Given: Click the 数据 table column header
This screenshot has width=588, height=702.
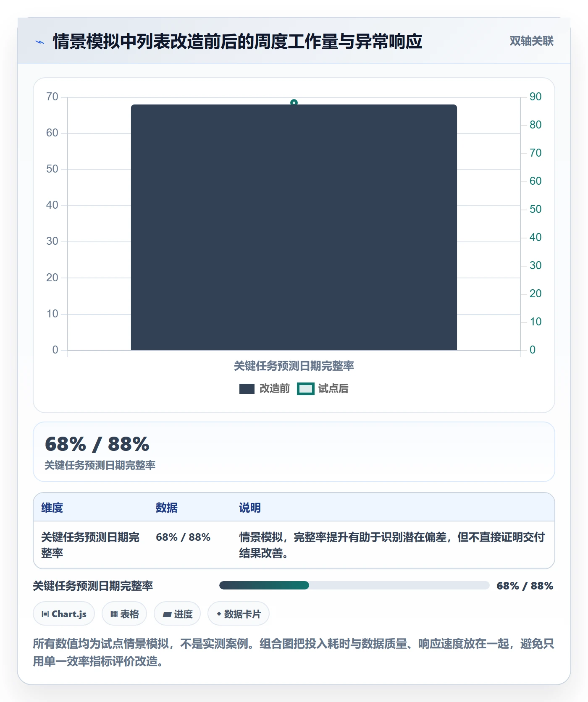Looking at the screenshot, I should pos(167,508).
